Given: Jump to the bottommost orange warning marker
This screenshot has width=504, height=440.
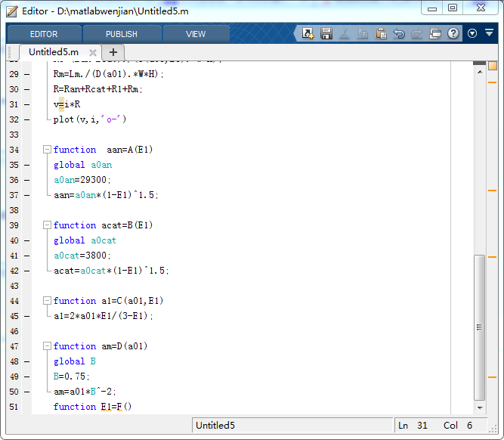Looking at the screenshot, I should point(493,377).
